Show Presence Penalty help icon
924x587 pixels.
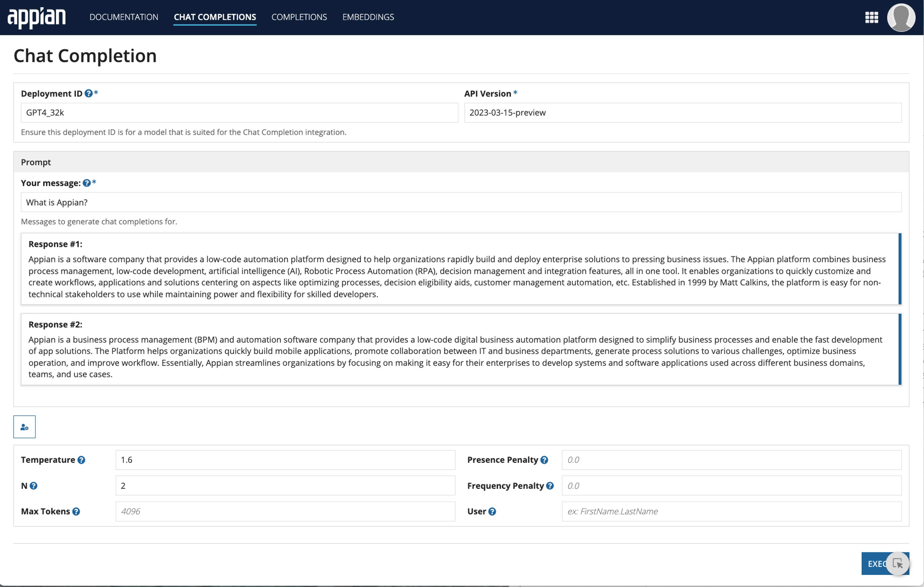544,460
